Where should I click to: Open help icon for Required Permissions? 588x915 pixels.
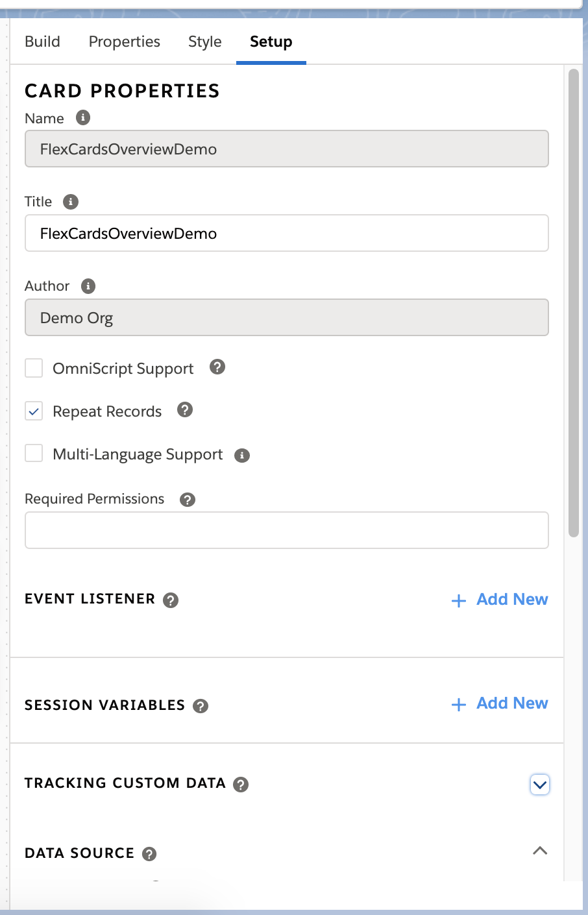point(188,500)
